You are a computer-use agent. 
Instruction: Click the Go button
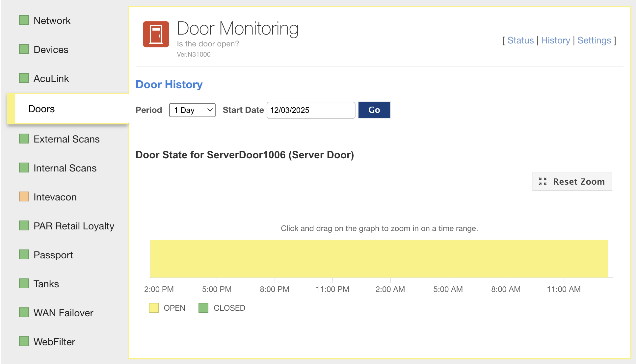click(x=374, y=110)
